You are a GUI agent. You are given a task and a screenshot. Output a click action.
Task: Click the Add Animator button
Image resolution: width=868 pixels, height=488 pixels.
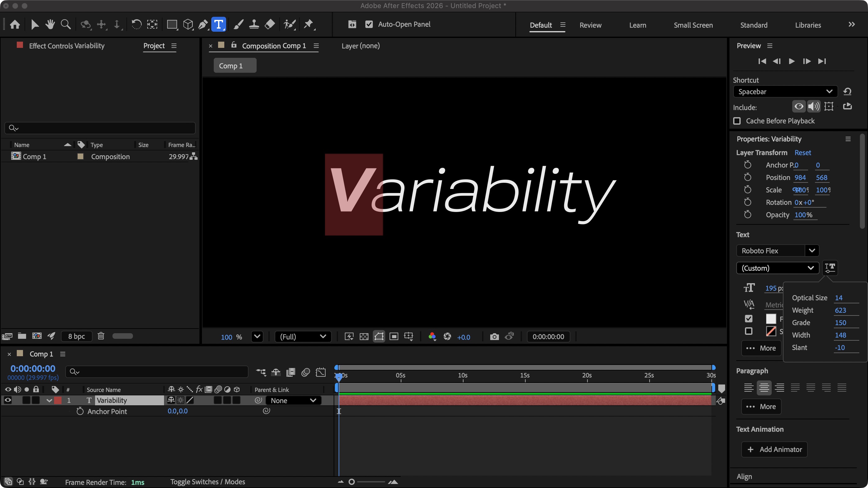(774, 449)
